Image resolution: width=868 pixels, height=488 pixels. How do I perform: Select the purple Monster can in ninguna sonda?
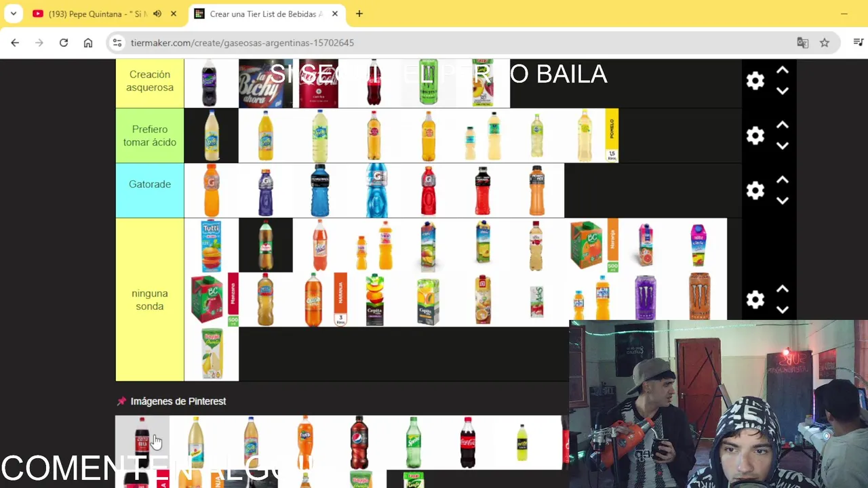click(646, 298)
